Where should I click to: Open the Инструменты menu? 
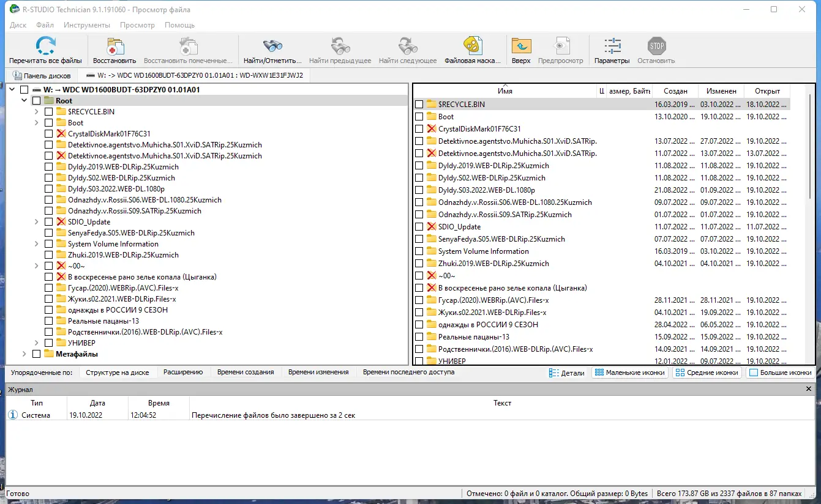(x=87, y=25)
